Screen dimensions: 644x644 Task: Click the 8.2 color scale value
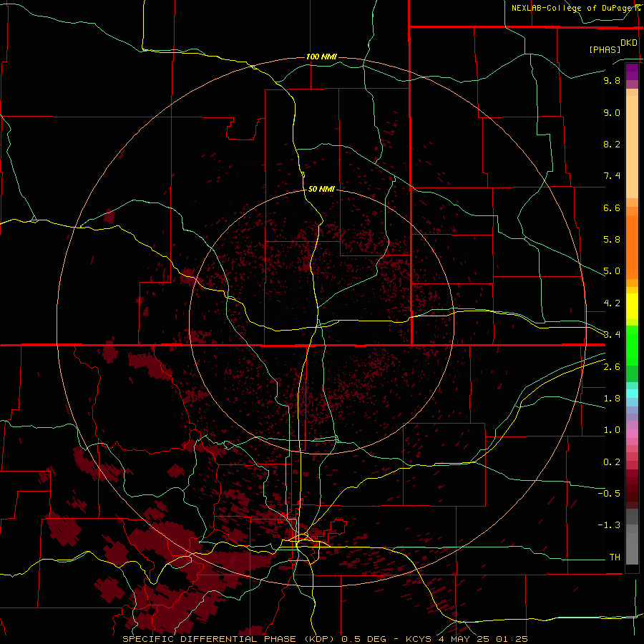612,144
